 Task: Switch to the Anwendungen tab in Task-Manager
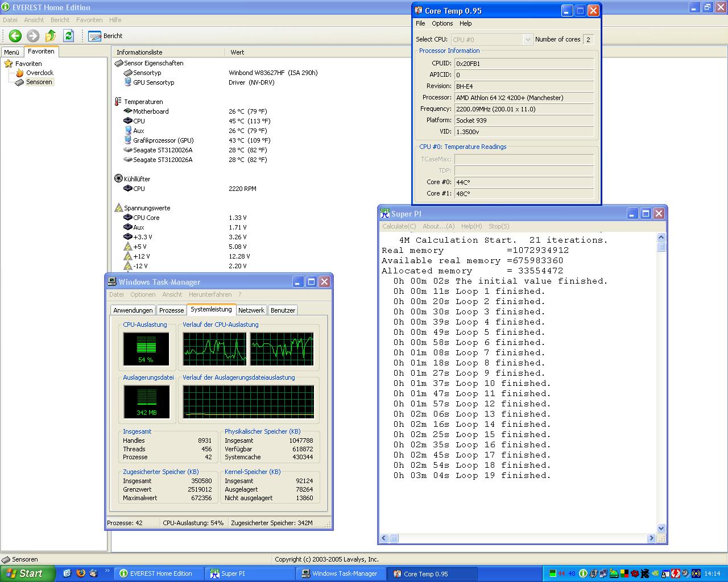133,310
